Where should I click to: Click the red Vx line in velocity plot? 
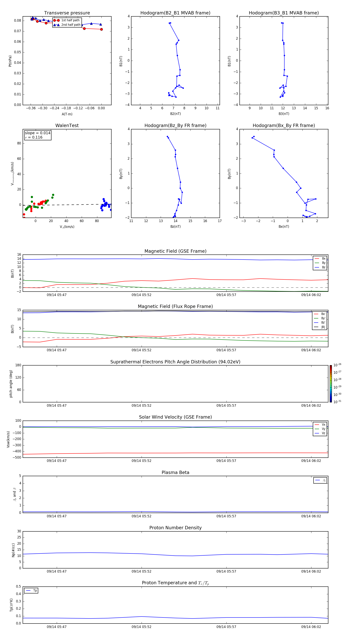pos(175,453)
